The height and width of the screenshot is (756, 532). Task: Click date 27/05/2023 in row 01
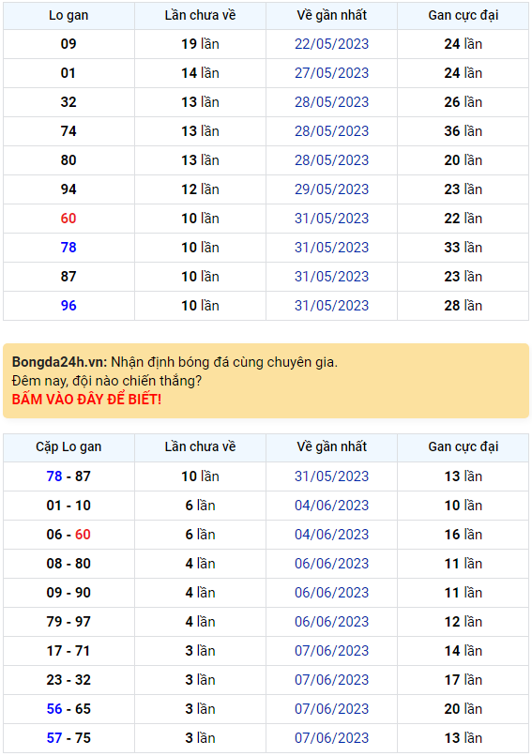pos(332,73)
